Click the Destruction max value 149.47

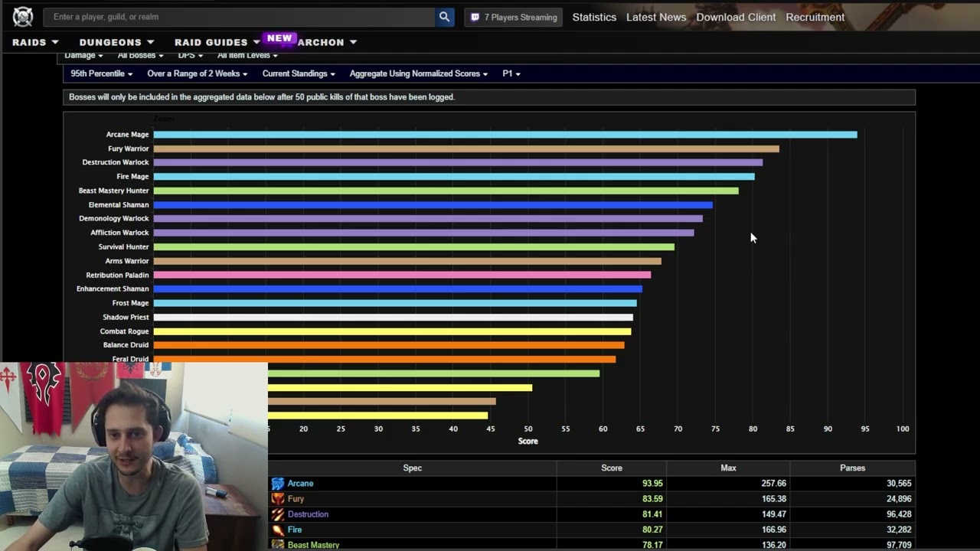pos(774,514)
